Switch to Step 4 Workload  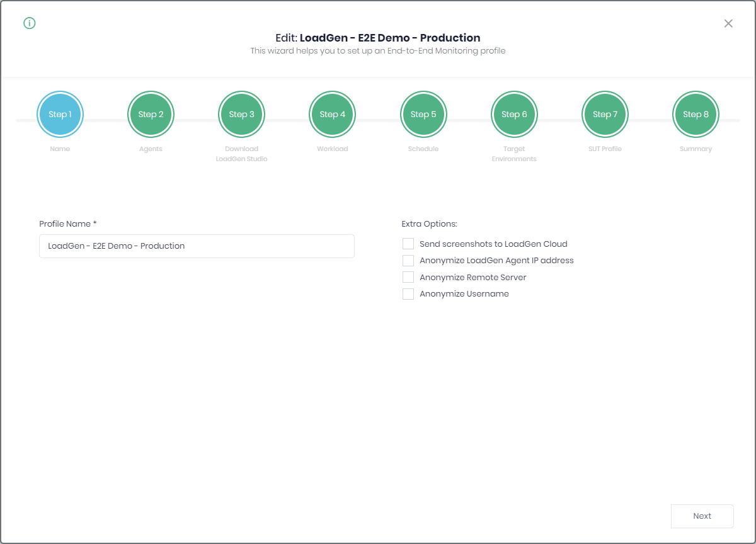tap(332, 114)
